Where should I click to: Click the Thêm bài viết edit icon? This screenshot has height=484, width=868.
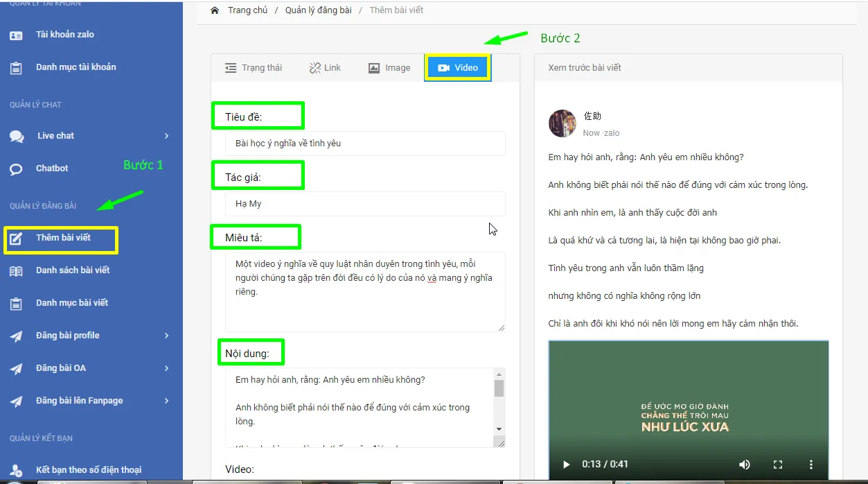[16, 239]
